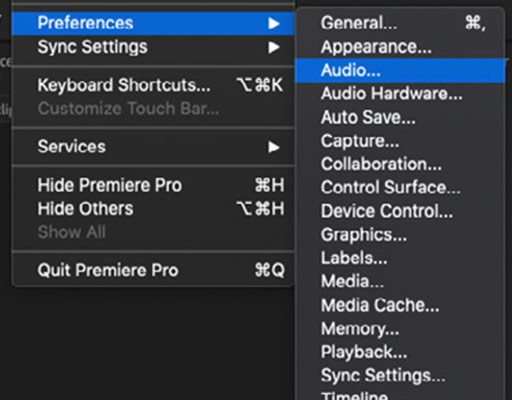The height and width of the screenshot is (400, 512).
Task: Open Labels preferences
Action: point(400,258)
